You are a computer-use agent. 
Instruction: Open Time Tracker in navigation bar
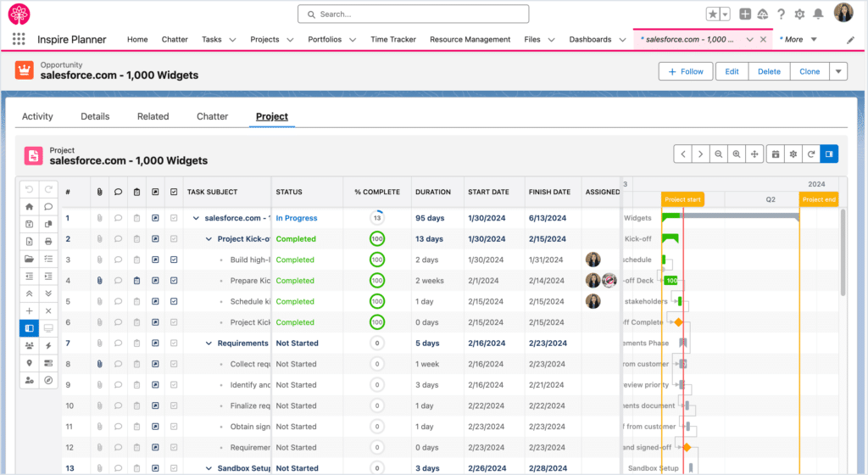pos(393,39)
